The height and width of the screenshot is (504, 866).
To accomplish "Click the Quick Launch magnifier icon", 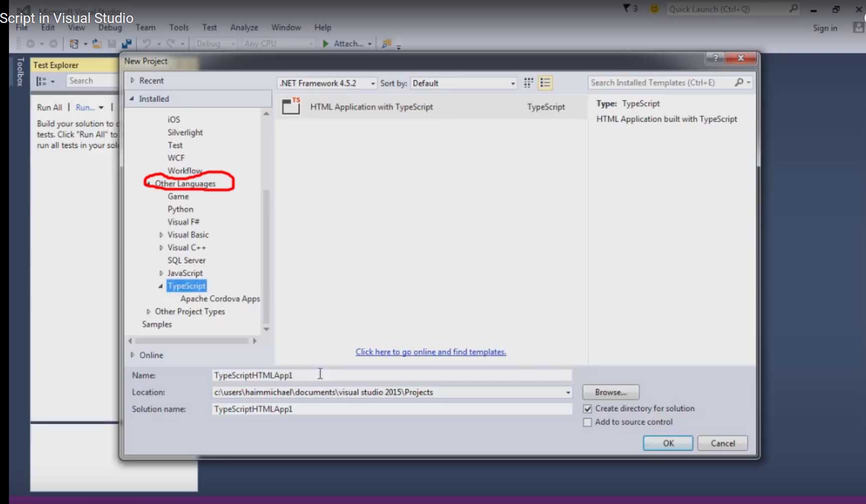I will (793, 8).
